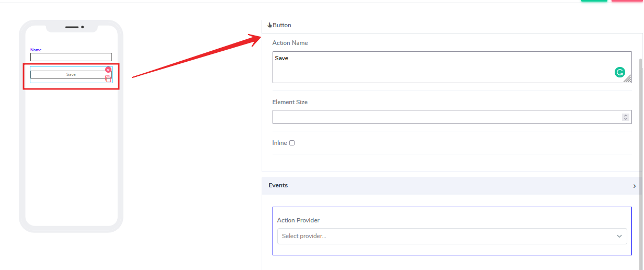This screenshot has height=270, width=644.
Task: Click the Inline label text
Action: coord(279,143)
